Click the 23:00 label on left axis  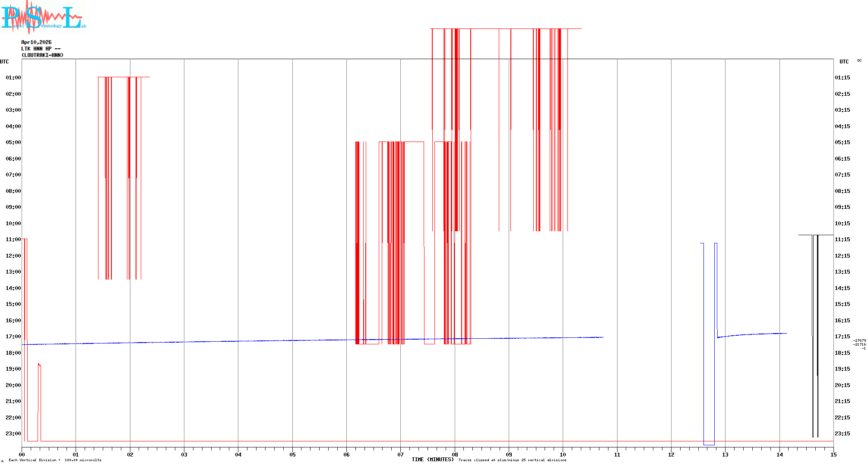13,434
